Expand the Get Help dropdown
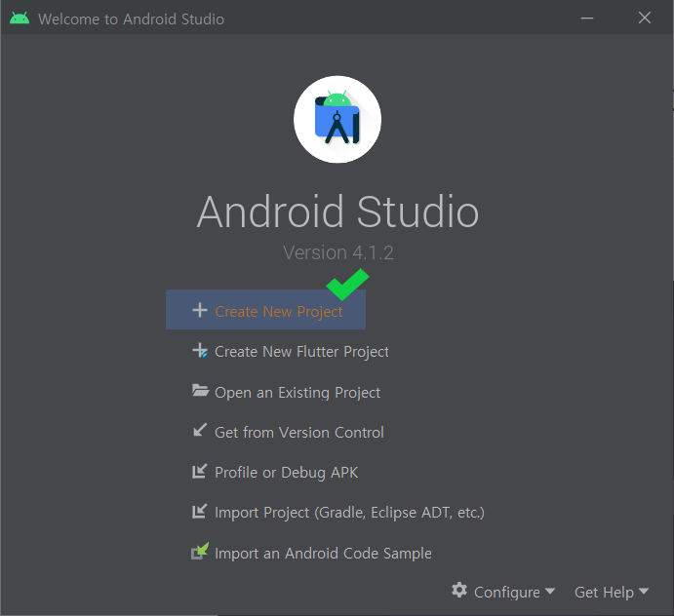The height and width of the screenshot is (616, 674). coord(612,592)
